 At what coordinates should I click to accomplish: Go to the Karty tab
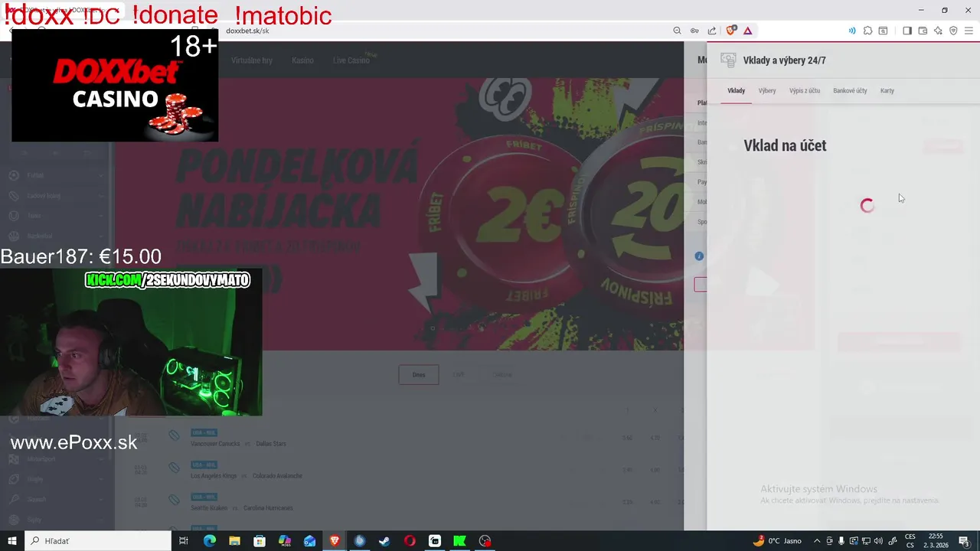point(887,90)
